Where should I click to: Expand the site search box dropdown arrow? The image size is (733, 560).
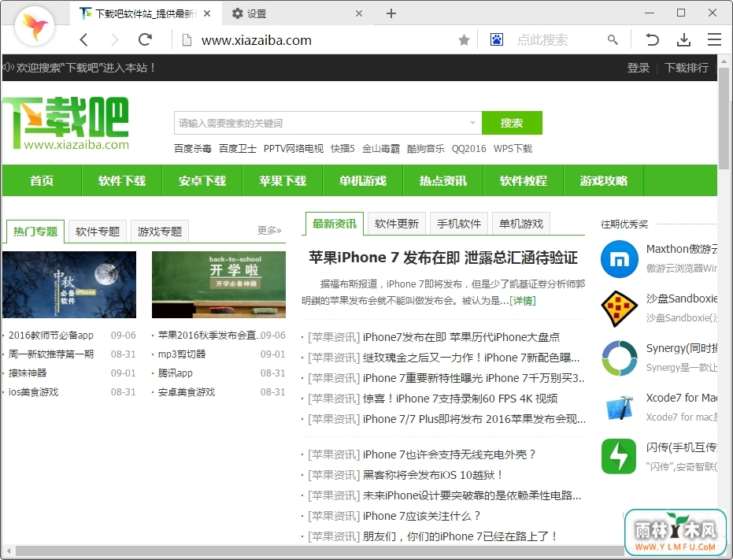coord(472,123)
